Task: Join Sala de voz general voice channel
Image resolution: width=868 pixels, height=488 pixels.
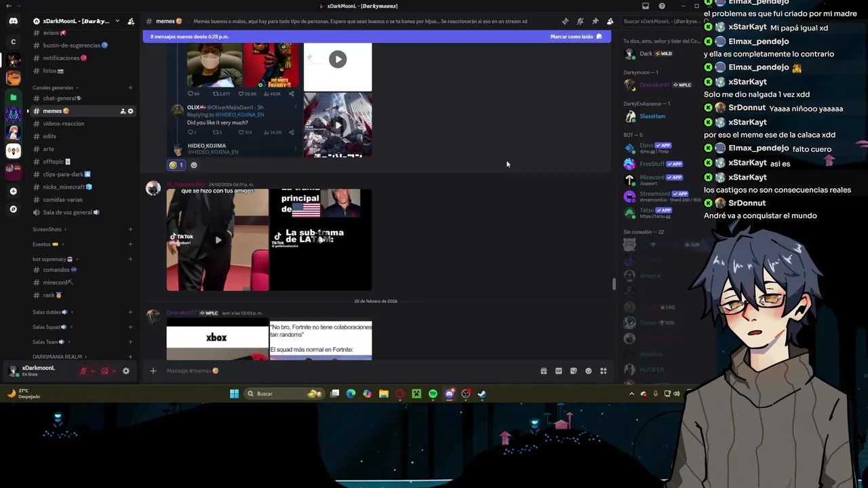Action: pyautogui.click(x=83, y=212)
